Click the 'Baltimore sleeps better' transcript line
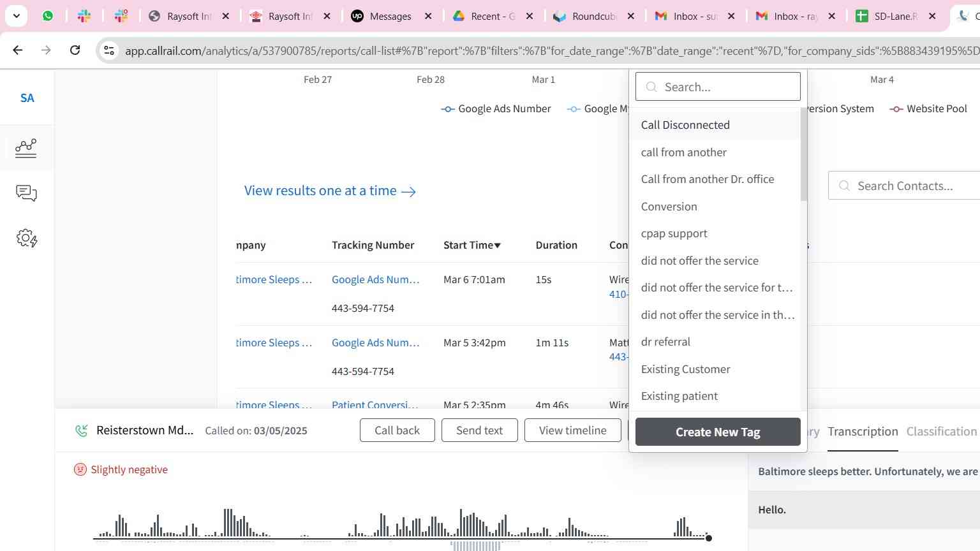The width and height of the screenshot is (980, 551). 864,471
